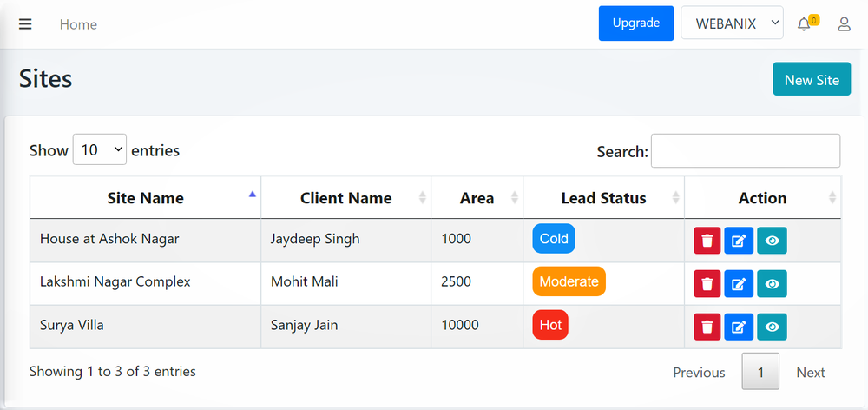Delete the House at Ashok Nagar site
This screenshot has width=868, height=410.
pos(707,241)
